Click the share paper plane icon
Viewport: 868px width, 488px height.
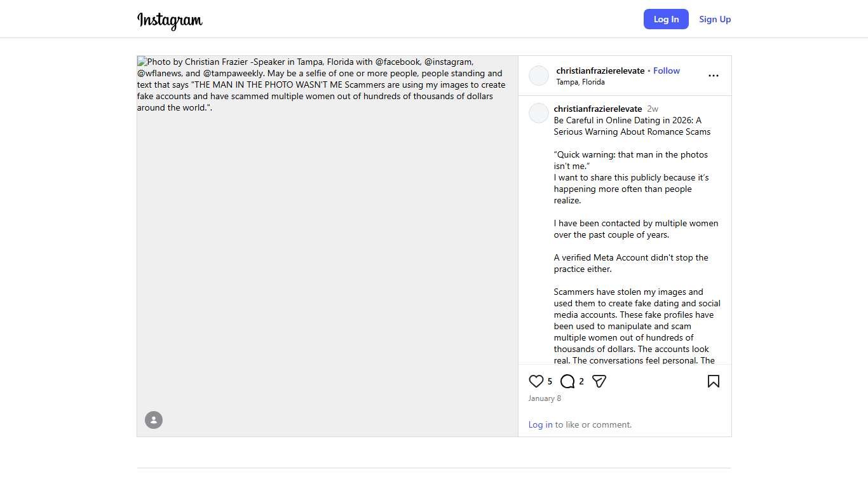tap(599, 381)
